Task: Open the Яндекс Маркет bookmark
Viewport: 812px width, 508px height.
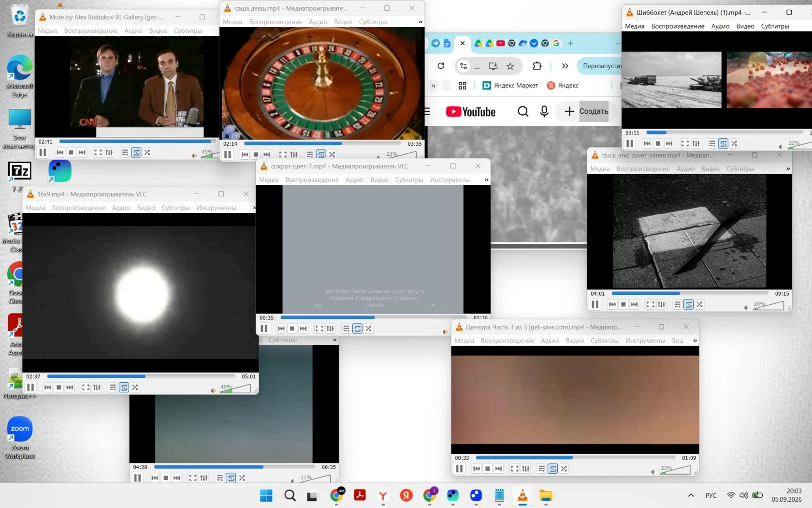Action: point(510,86)
